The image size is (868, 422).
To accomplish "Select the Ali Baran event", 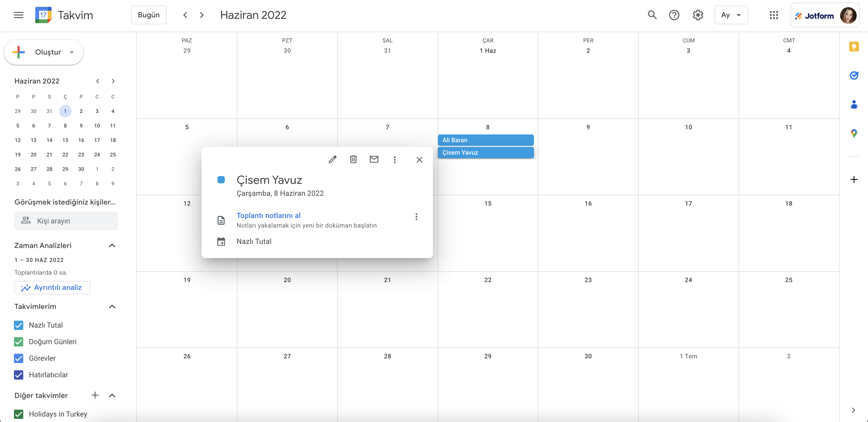I will (x=485, y=140).
